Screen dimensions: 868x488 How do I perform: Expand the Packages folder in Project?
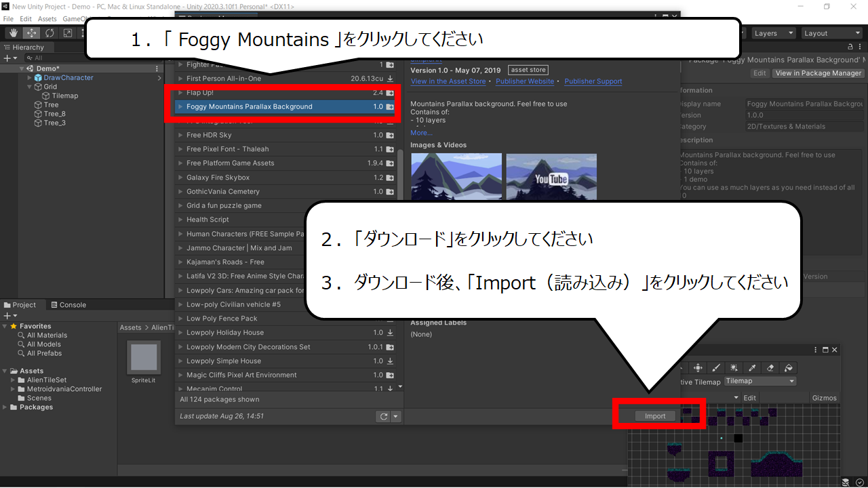point(5,407)
